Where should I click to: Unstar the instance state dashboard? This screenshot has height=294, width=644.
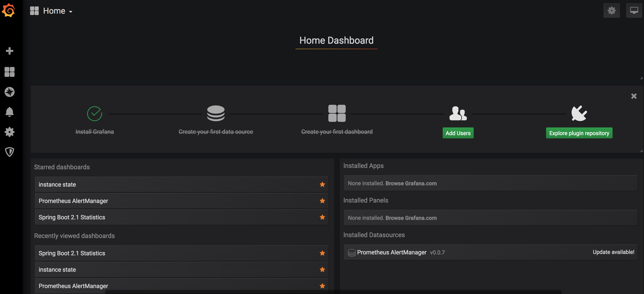coord(322,184)
